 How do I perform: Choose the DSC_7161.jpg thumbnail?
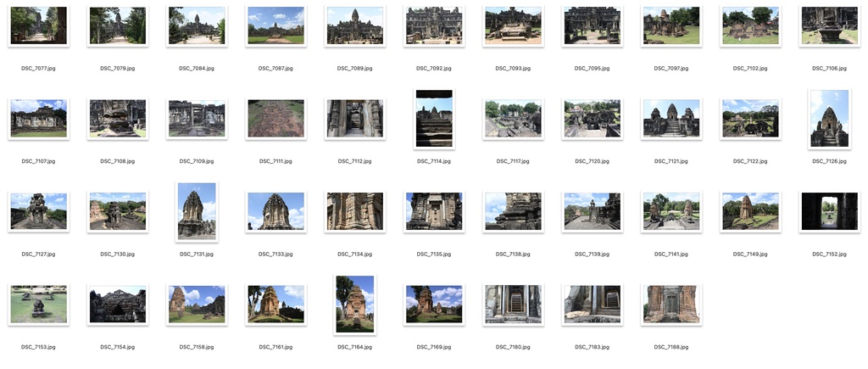coord(275,305)
